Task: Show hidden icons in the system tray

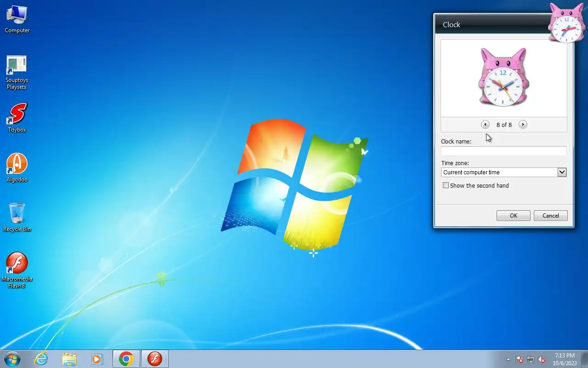Action: click(x=508, y=359)
